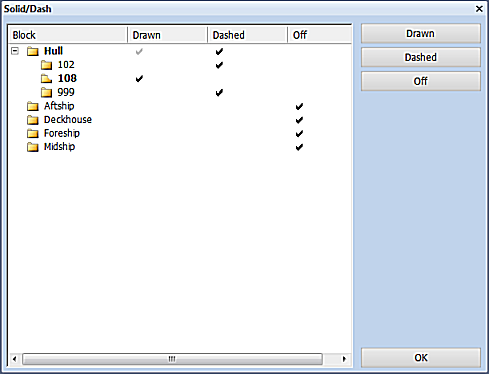This screenshot has height=374, width=489.
Task: Toggle the Drawn checkmark for block 108
Action: click(x=139, y=79)
